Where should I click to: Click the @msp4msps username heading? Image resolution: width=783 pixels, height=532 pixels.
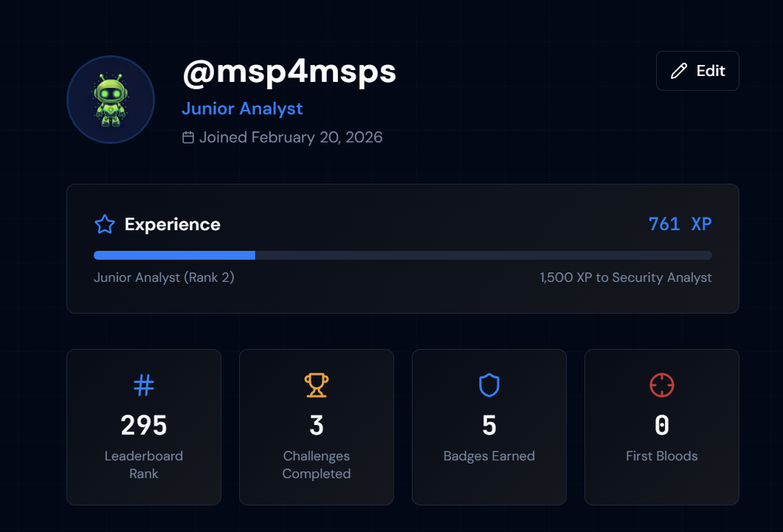coord(289,72)
